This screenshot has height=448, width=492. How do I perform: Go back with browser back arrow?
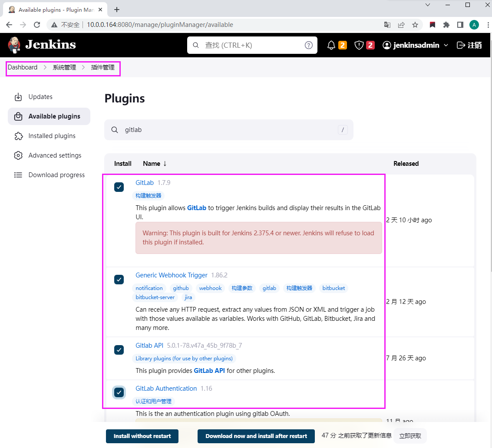[9, 25]
